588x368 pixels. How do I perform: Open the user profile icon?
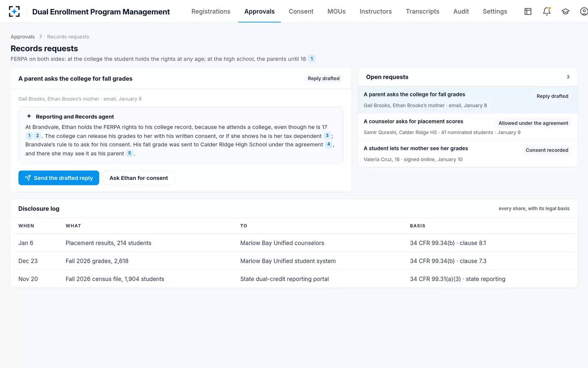[x=584, y=11]
